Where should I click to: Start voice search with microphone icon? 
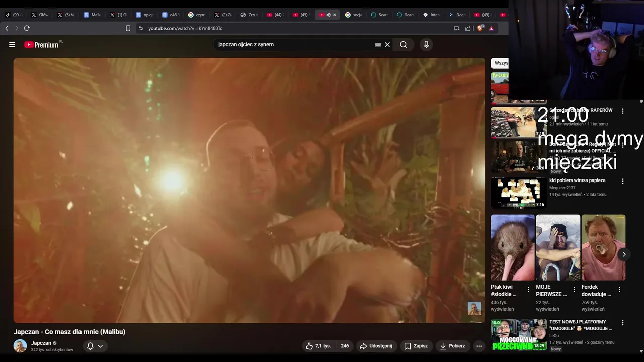point(426,45)
